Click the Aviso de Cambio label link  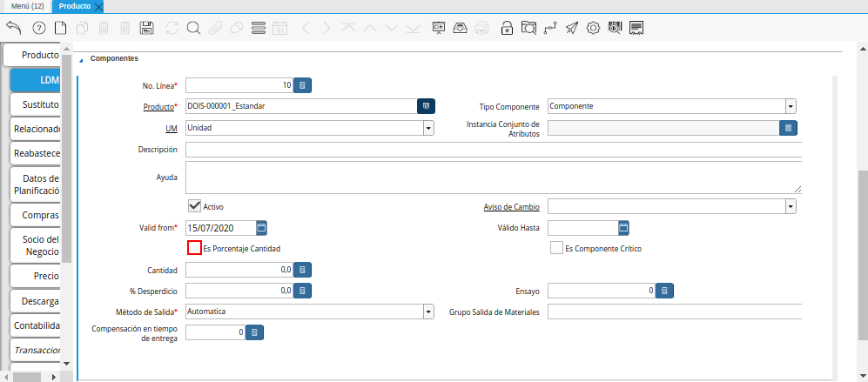[x=511, y=207]
